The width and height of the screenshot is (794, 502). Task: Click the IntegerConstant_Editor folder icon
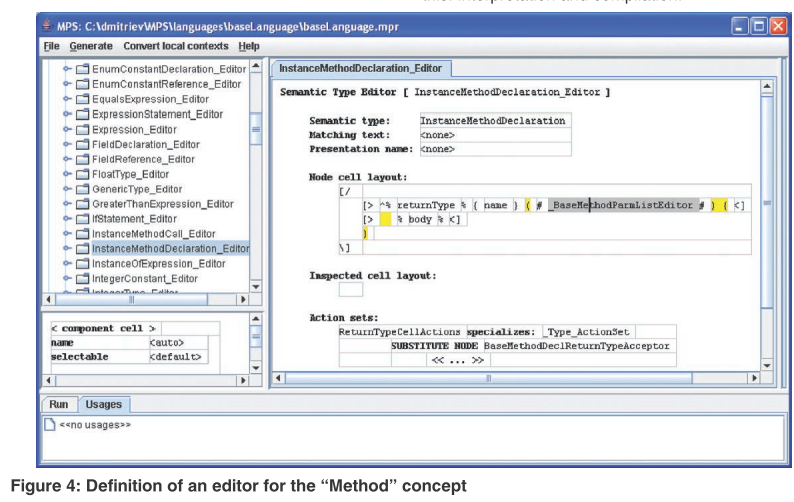(83, 279)
